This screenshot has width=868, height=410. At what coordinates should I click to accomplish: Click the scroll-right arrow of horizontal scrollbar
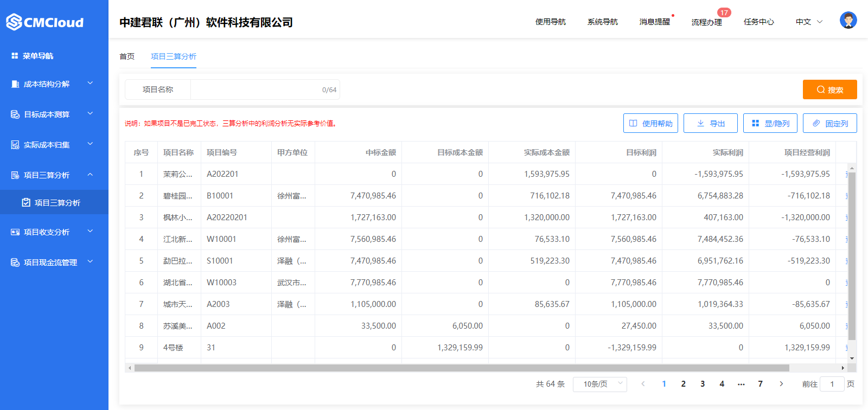coord(843,368)
